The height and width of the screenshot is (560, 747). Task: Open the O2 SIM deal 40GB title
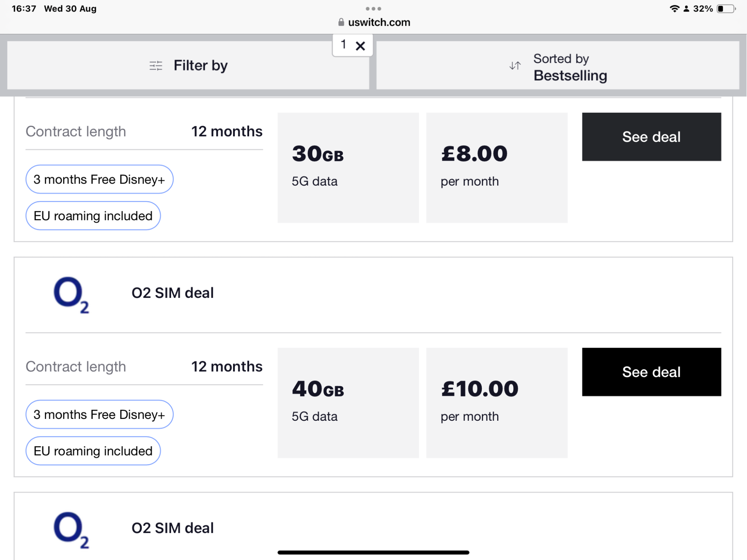coord(173,293)
